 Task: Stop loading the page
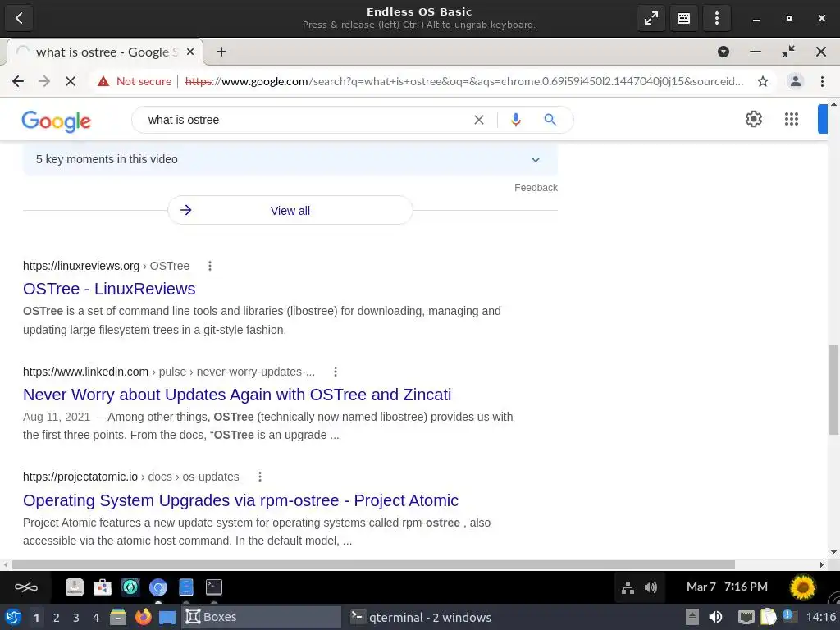click(71, 81)
